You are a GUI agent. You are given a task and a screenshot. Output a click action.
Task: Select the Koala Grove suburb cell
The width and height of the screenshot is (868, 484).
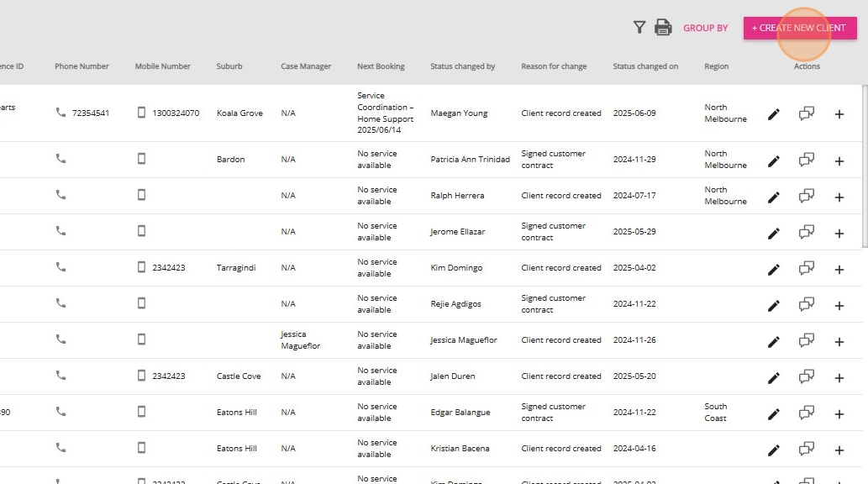[239, 113]
